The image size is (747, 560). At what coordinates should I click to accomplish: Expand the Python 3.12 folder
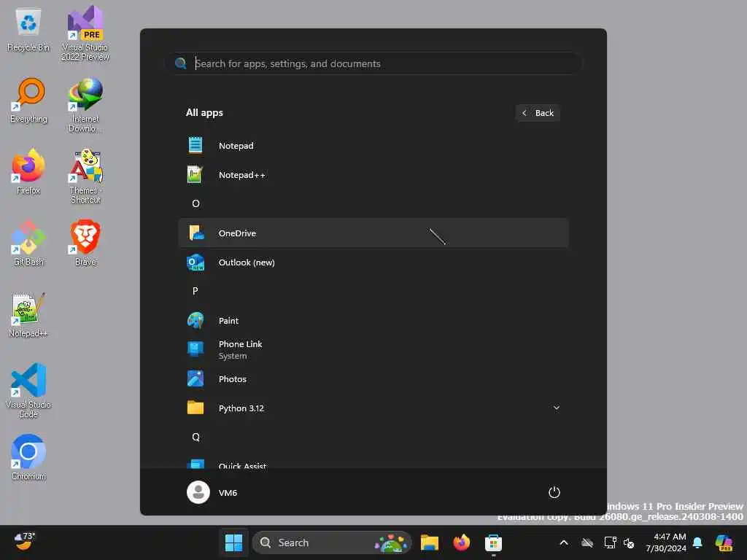pyautogui.click(x=373, y=408)
